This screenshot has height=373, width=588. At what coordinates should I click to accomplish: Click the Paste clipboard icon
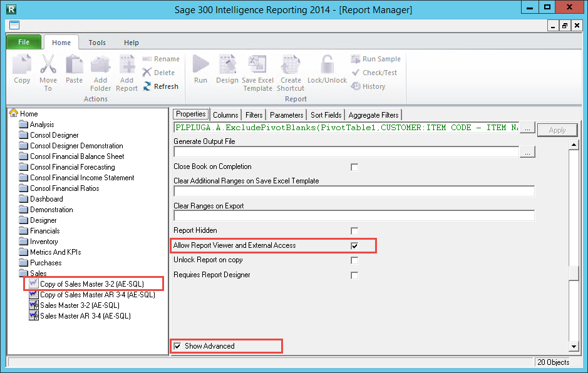(75, 64)
